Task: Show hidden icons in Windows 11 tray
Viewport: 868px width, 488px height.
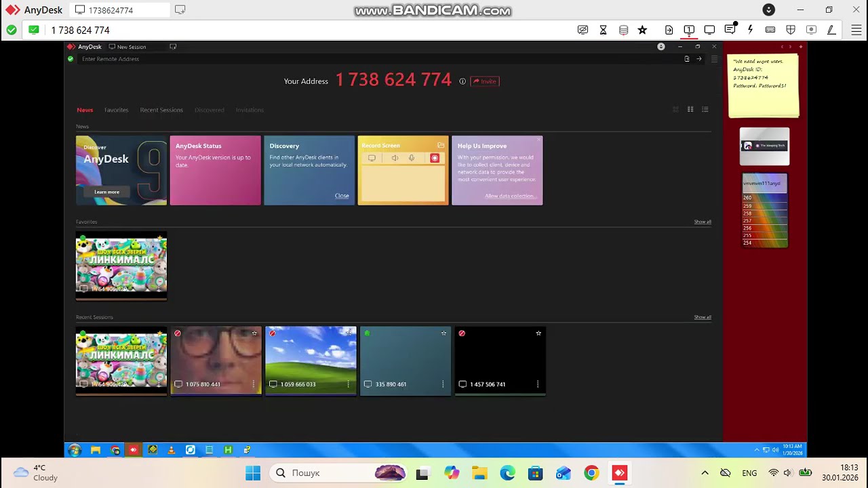Action: (x=705, y=472)
